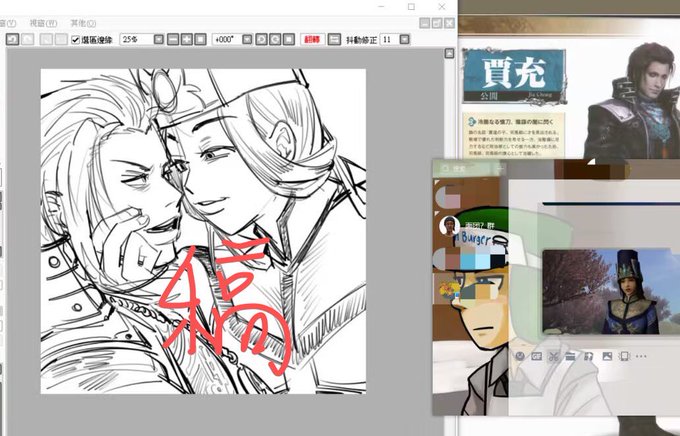The width and height of the screenshot is (680, 436).
Task: Open the 其他(O) menu
Action: (83, 23)
